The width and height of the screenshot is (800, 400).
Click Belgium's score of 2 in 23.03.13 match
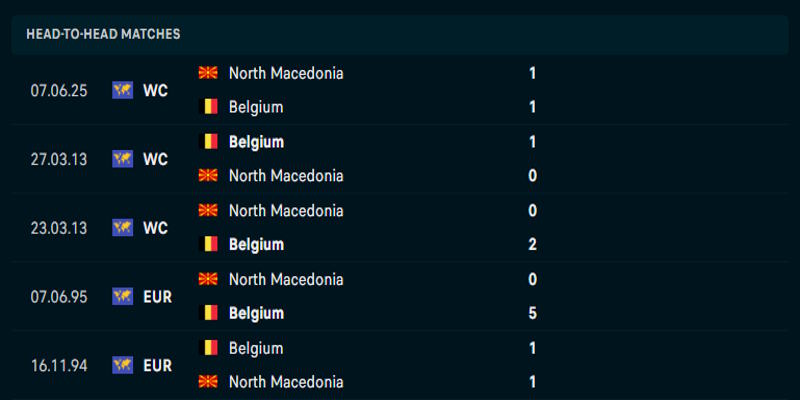pos(533,244)
